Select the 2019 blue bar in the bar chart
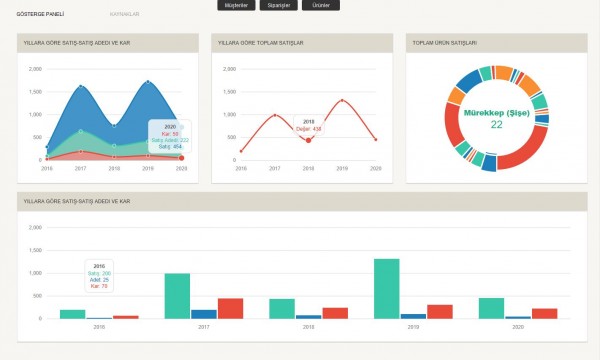The image size is (600, 360). 413,316
